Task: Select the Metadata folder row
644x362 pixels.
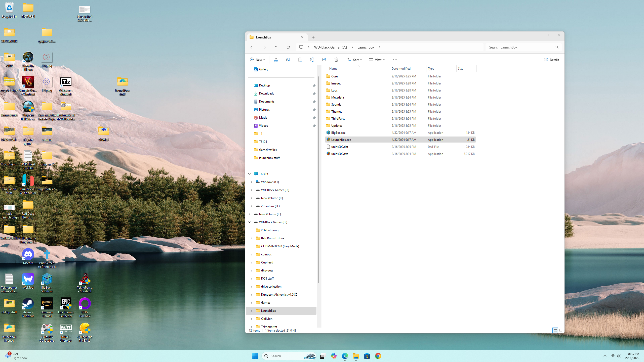Action: (x=400, y=97)
